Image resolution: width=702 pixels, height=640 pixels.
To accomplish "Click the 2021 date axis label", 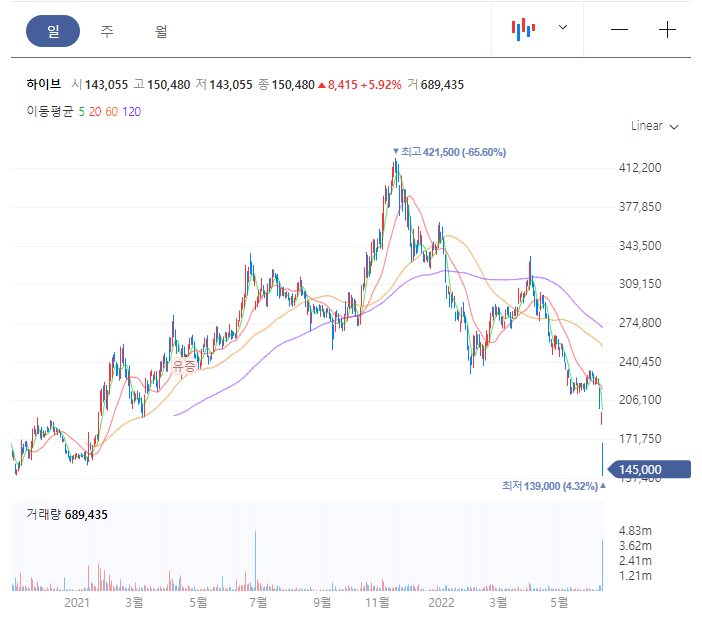I will tap(77, 602).
